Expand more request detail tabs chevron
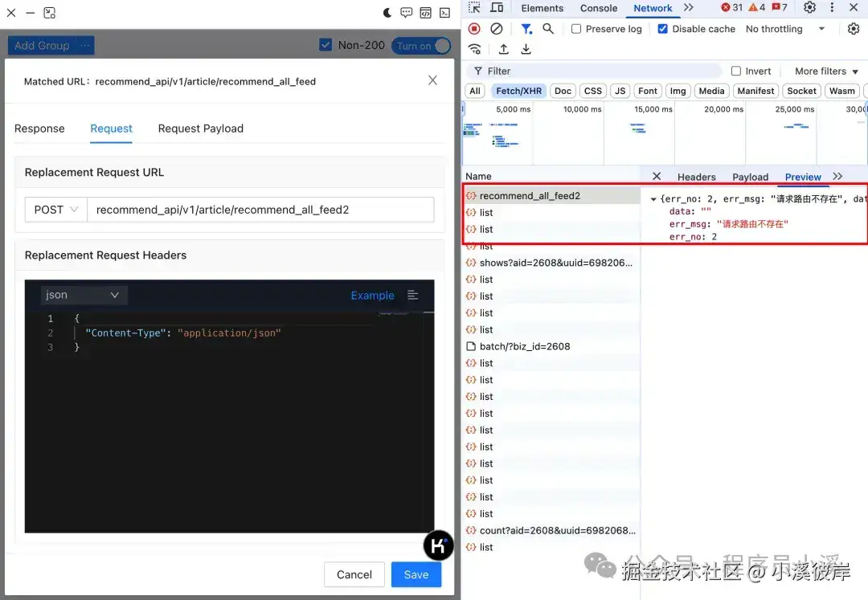This screenshot has height=600, width=868. [837, 176]
